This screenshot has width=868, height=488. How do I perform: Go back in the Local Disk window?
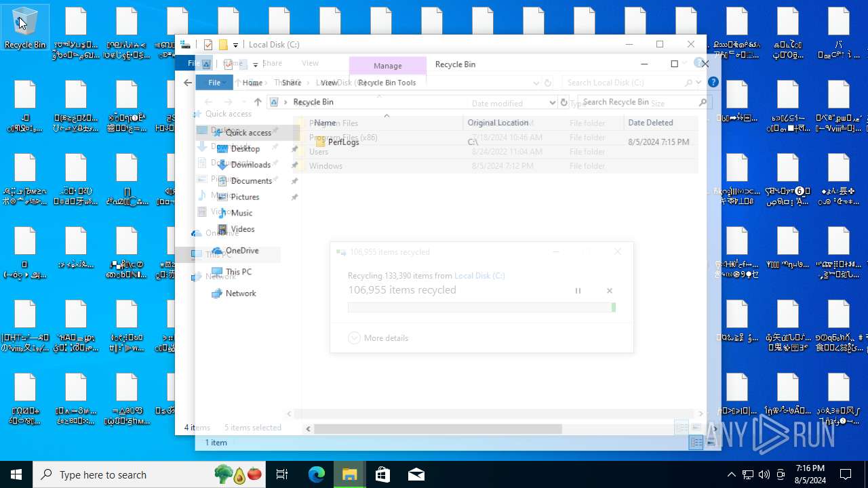(x=188, y=83)
